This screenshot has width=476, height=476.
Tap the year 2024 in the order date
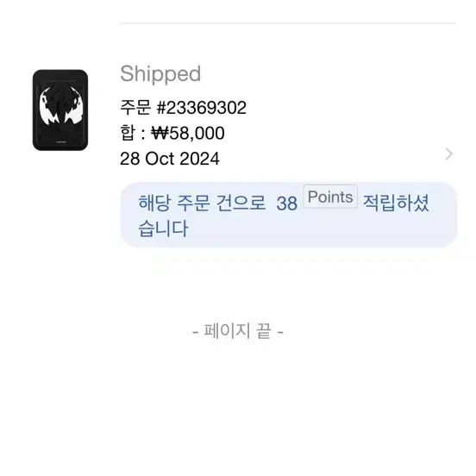click(199, 159)
